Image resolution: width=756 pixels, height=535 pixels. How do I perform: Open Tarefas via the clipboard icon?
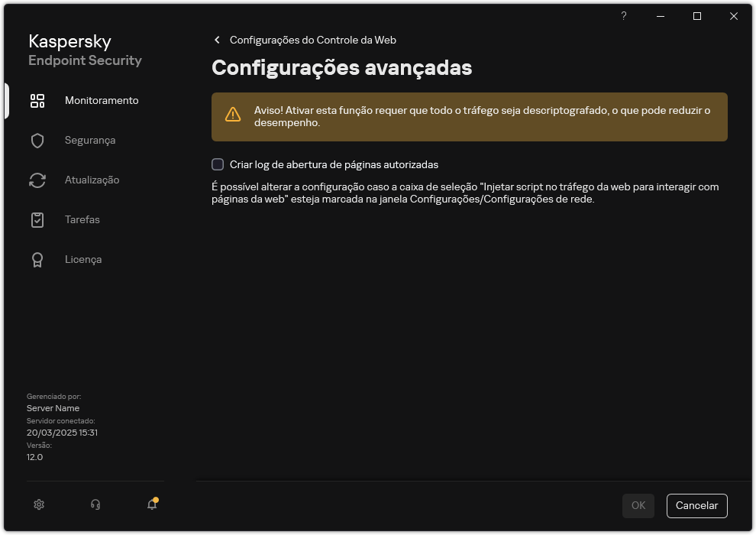(37, 219)
